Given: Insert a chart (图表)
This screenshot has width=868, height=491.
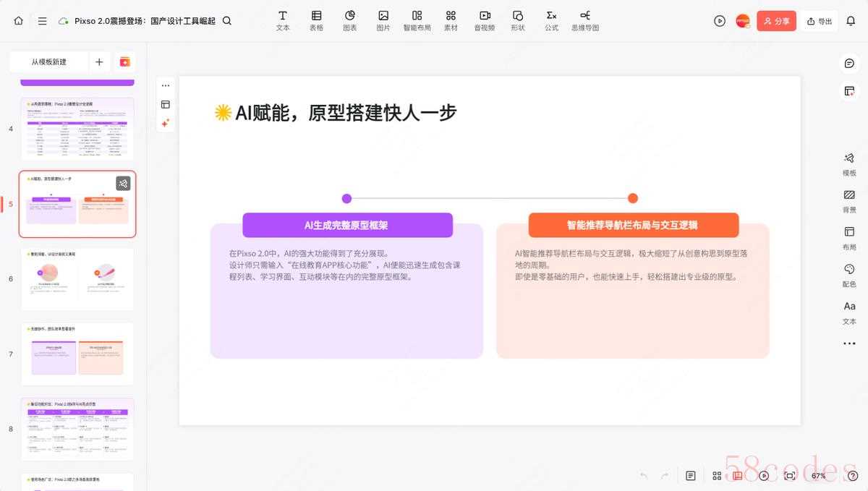Looking at the screenshot, I should tap(350, 21).
